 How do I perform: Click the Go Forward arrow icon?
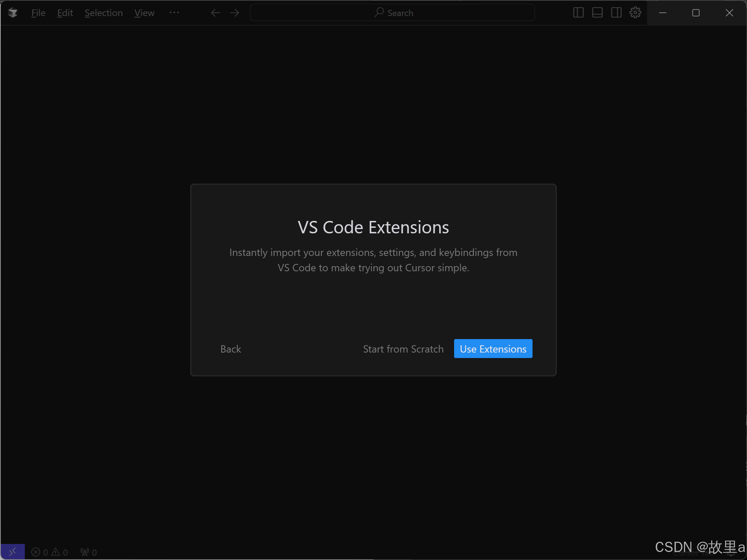[x=235, y=13]
